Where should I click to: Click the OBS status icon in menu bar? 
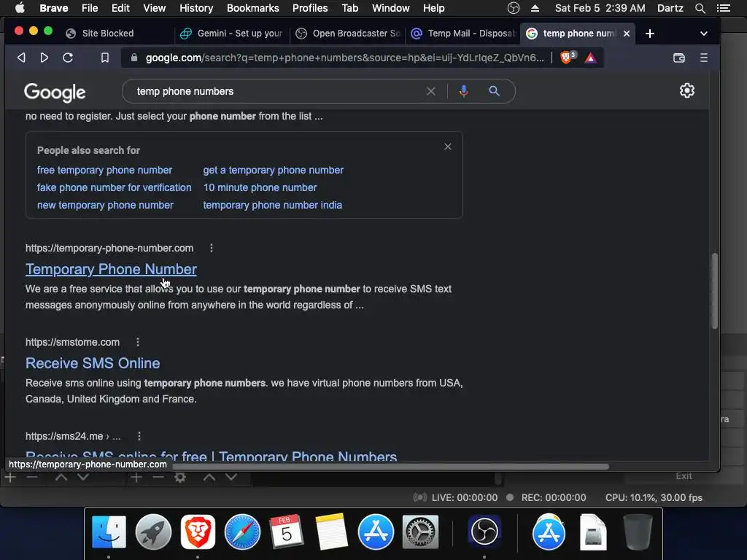(513, 8)
